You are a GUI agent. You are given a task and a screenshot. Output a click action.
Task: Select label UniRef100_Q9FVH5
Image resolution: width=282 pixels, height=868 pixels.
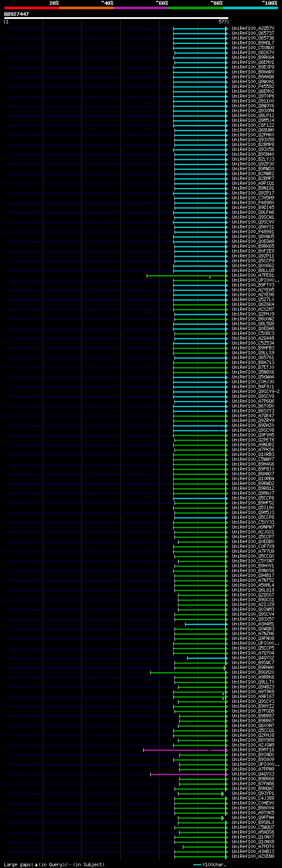click(253, 435)
